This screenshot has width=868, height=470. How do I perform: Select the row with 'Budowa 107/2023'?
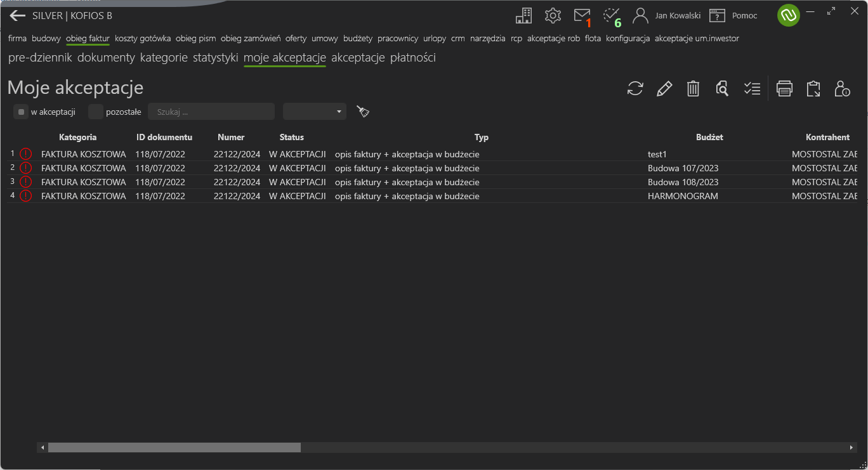(433, 167)
